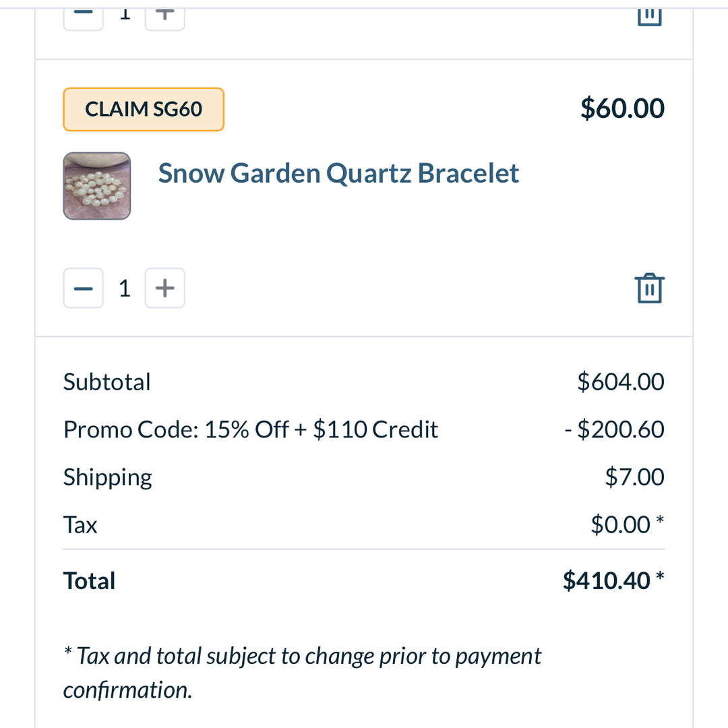Click the promo discount amount -$200.60
Viewport: 728px width, 728px height.
pos(614,429)
